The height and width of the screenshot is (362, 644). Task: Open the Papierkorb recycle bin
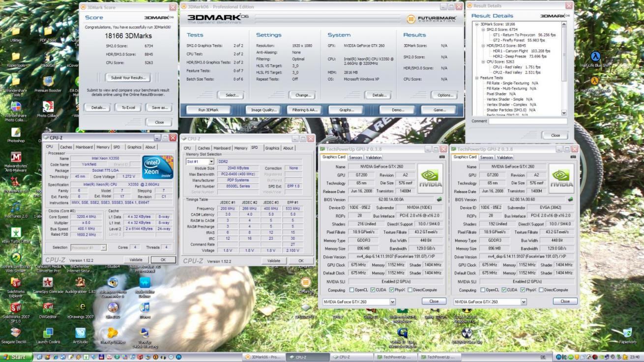click(627, 336)
